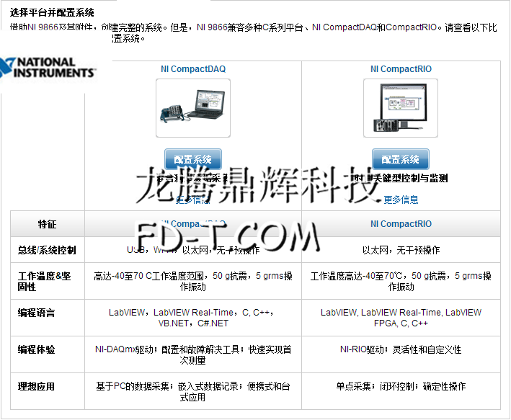Click NI-DAQmx驱动 programming experience link
Image resolution: width=511 pixels, height=420 pixels.
point(193,355)
